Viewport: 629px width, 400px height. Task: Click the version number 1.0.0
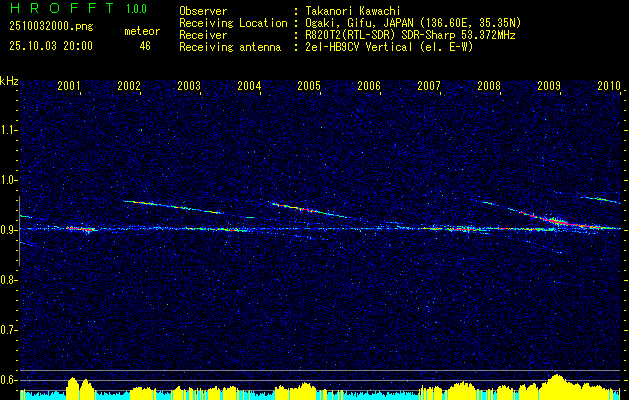[136, 9]
